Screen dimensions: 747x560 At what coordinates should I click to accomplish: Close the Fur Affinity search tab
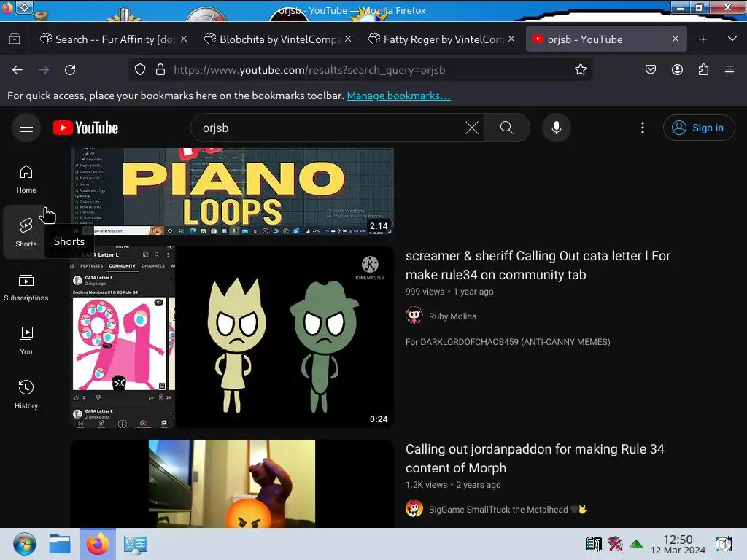click(x=184, y=39)
